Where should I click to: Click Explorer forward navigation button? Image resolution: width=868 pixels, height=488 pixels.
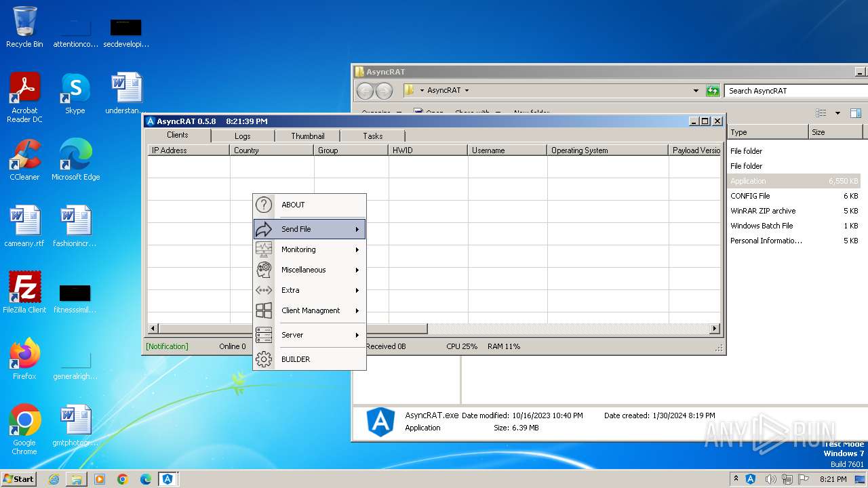(x=384, y=91)
